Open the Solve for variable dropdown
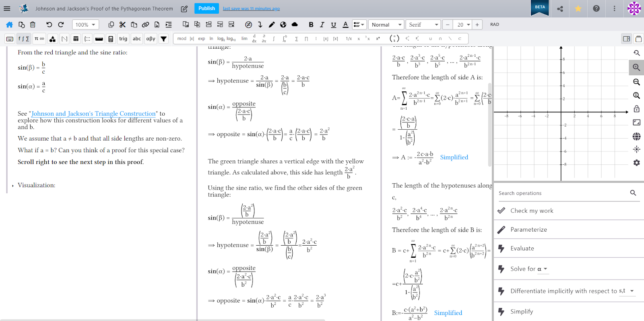 pos(543,269)
